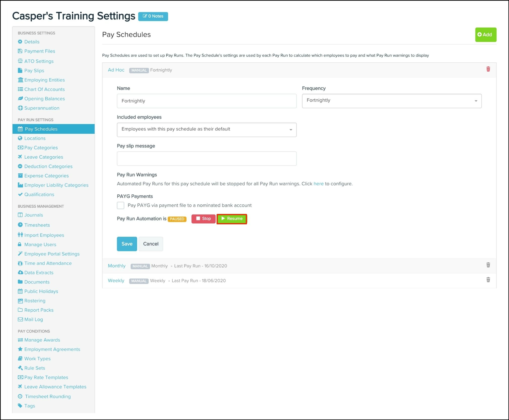Viewport: 509px width, 420px height.
Task: Expand the Monthly pay schedule
Action: click(117, 266)
